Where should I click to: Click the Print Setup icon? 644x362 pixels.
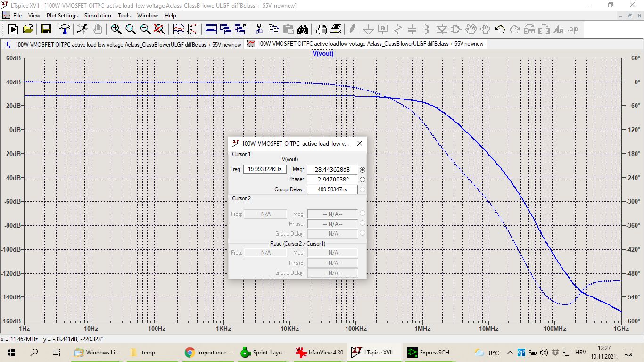point(321,29)
